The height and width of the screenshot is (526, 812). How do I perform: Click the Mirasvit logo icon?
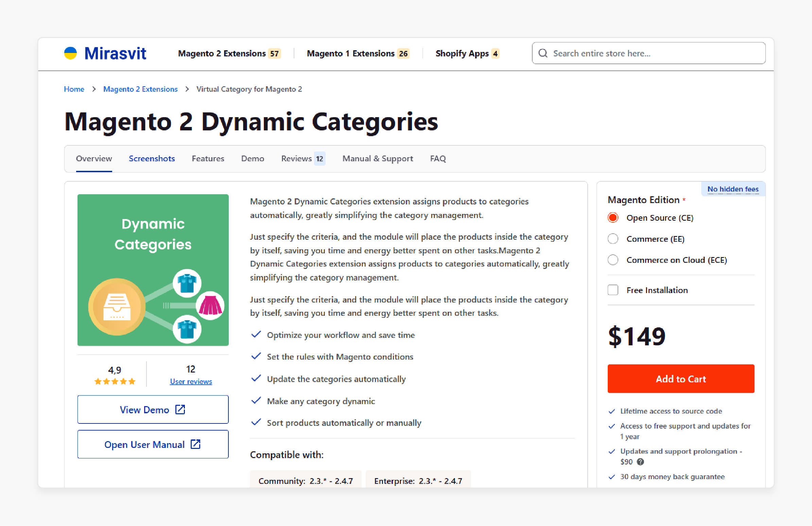pyautogui.click(x=71, y=53)
